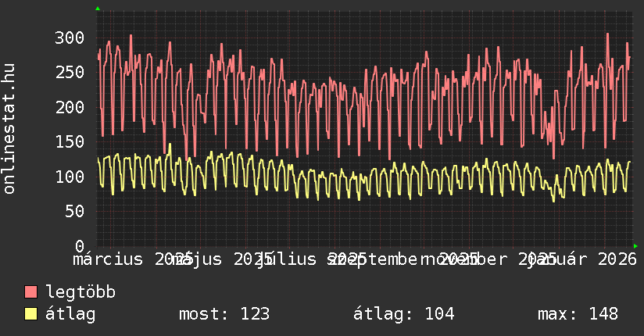Click the 300 y-axis label
Viewport: 644px width, 336px height.
(70, 38)
